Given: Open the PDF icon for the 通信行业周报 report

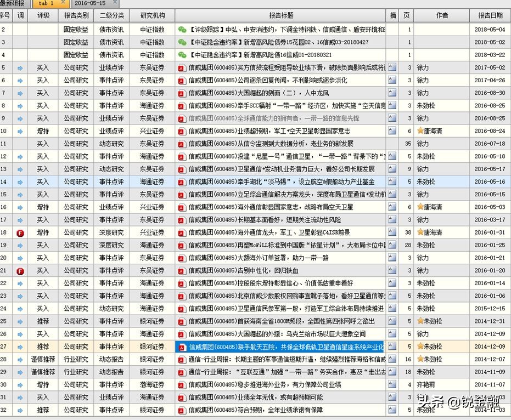Looking at the screenshot, I should click(181, 359).
